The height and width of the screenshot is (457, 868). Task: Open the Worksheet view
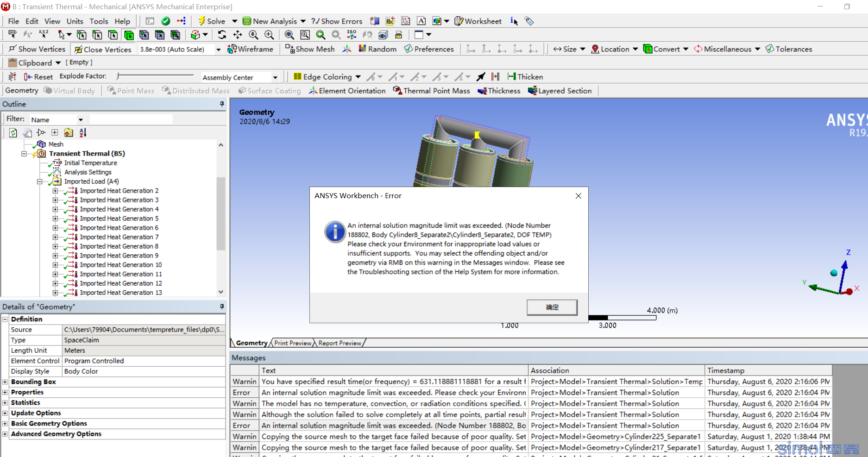tap(478, 21)
